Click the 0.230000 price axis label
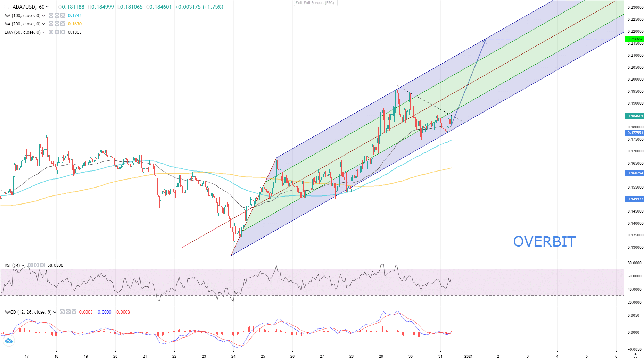 (635, 7)
